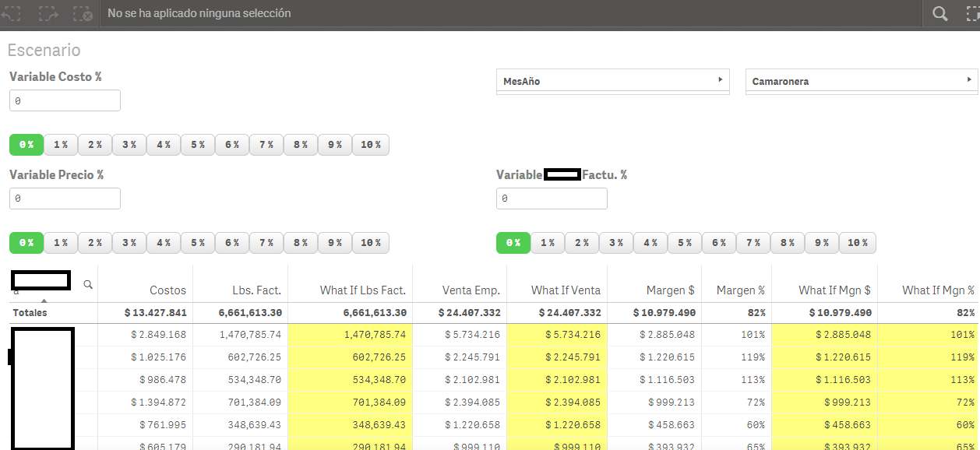
Task: Open the selections search magnifier icon
Action: pos(940,13)
